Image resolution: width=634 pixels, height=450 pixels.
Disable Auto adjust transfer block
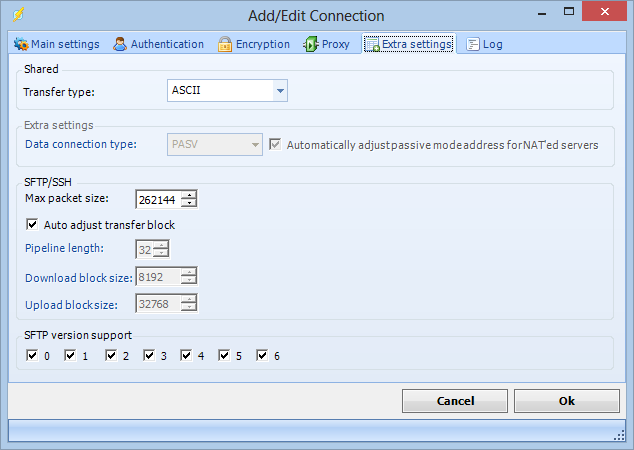coord(33,225)
